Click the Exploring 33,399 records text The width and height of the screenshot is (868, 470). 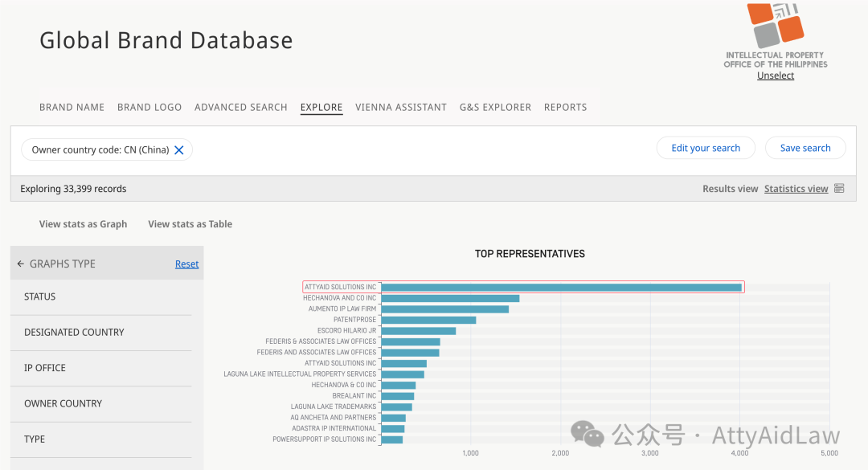click(x=73, y=189)
